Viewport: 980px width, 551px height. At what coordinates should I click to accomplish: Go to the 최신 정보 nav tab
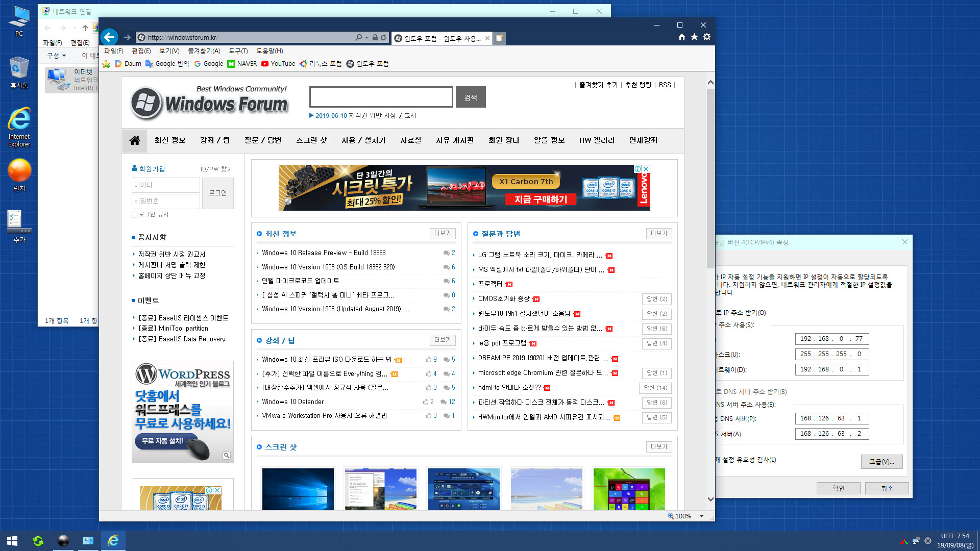click(x=170, y=140)
